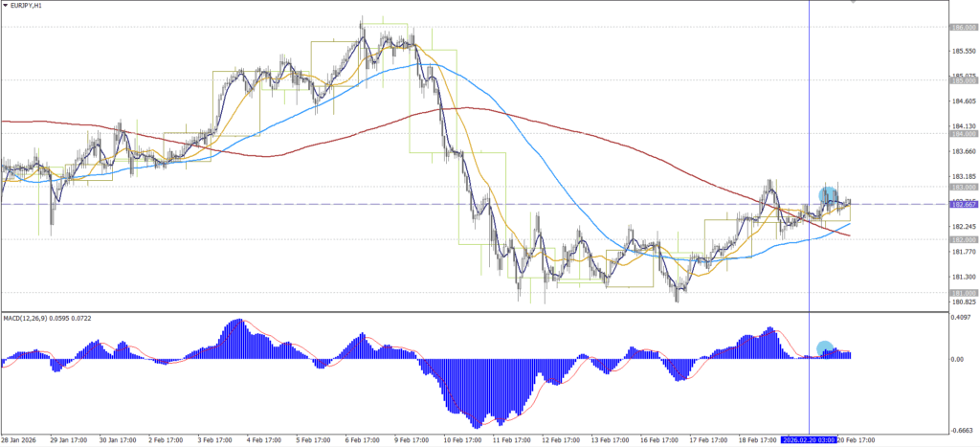This screenshot has width=980, height=447.
Task: Click the EURJPY,H1 chart title
Action: (33, 6)
